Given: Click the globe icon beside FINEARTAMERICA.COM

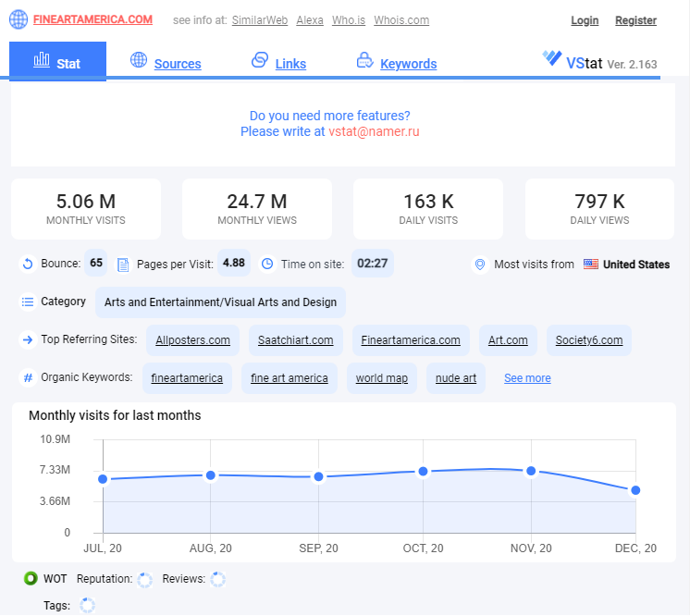Looking at the screenshot, I should tap(18, 19).
